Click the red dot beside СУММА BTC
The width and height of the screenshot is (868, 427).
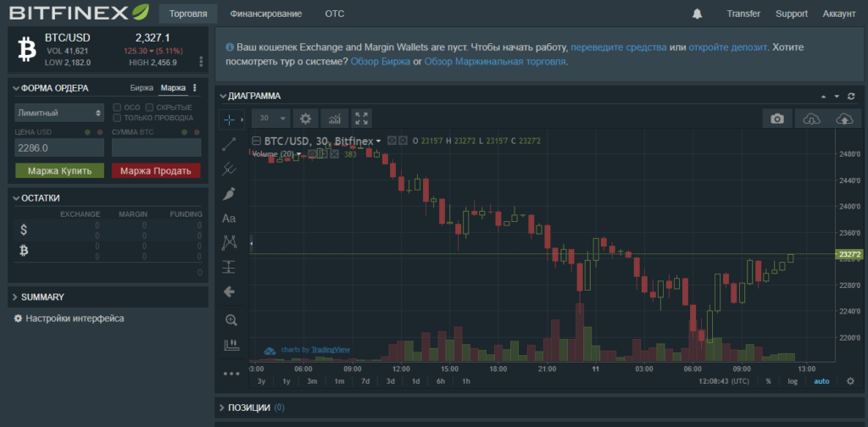click(x=197, y=132)
